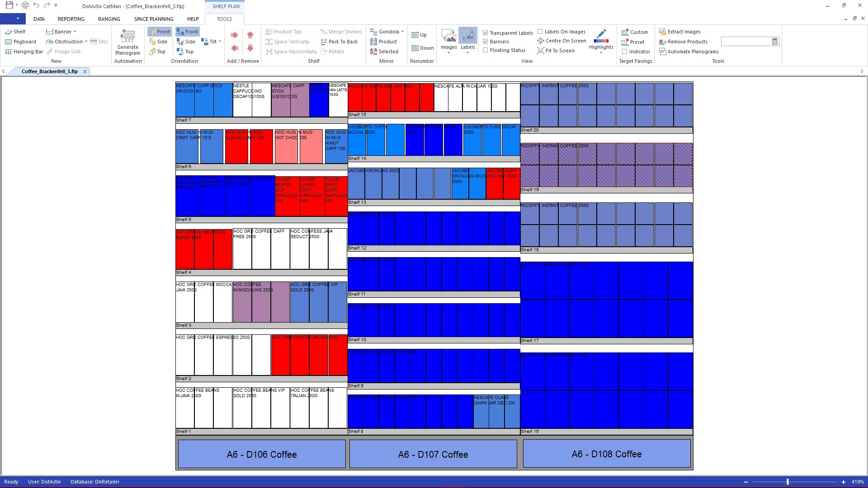Renumber shelves Up
This screenshot has width=868, height=488.
pyautogui.click(x=419, y=35)
